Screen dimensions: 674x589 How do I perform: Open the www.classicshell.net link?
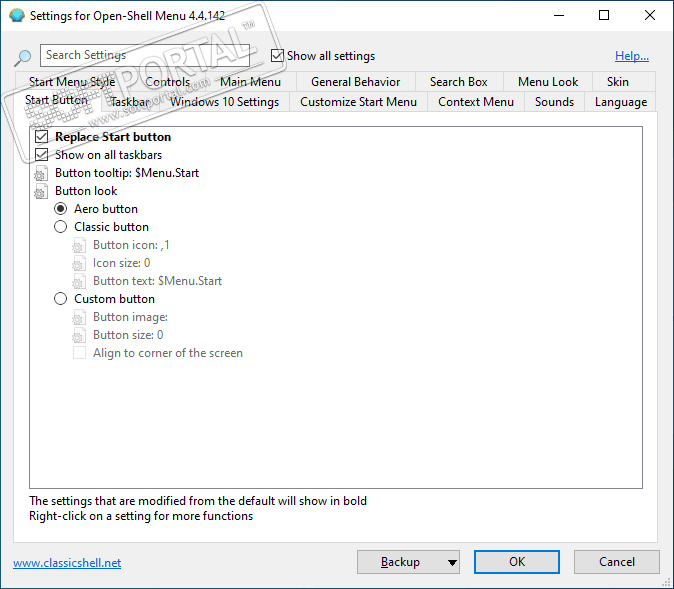pos(67,563)
